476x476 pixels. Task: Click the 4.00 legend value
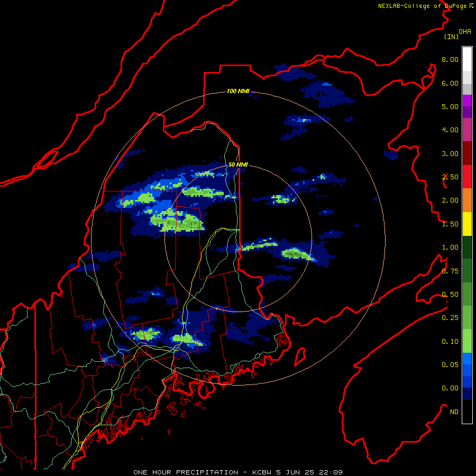click(x=450, y=130)
